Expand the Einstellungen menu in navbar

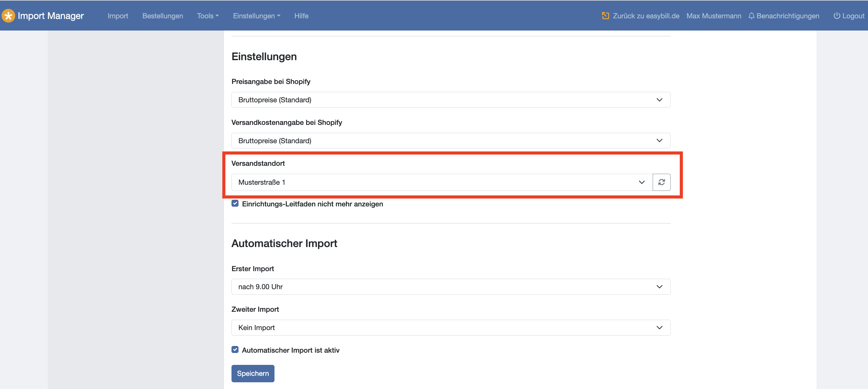coord(256,16)
